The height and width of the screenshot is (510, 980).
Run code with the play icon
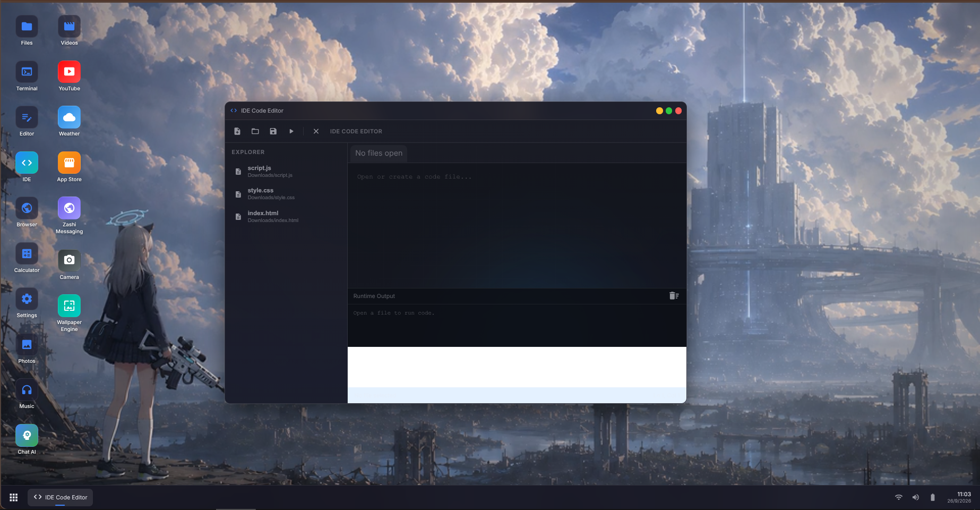(291, 131)
